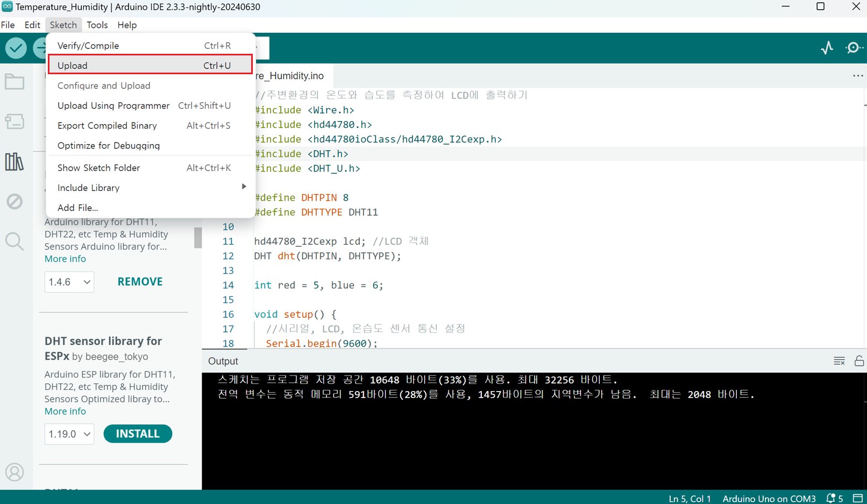
Task: Click INSTALL for DHT ESPx library
Action: click(138, 434)
